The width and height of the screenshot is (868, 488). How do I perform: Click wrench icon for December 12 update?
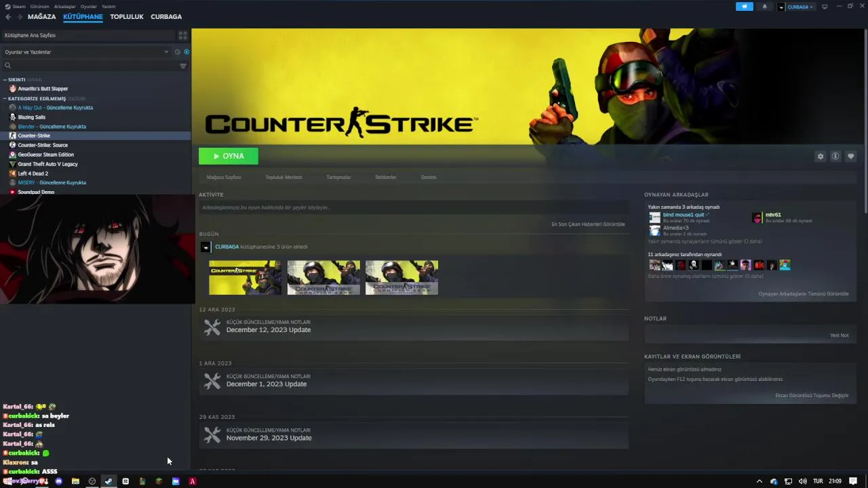coord(212,328)
